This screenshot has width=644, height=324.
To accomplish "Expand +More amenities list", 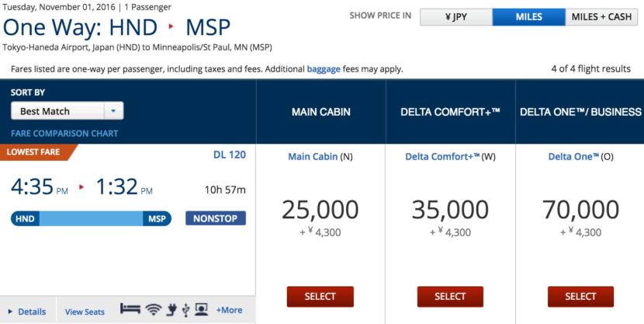I will 229,310.
